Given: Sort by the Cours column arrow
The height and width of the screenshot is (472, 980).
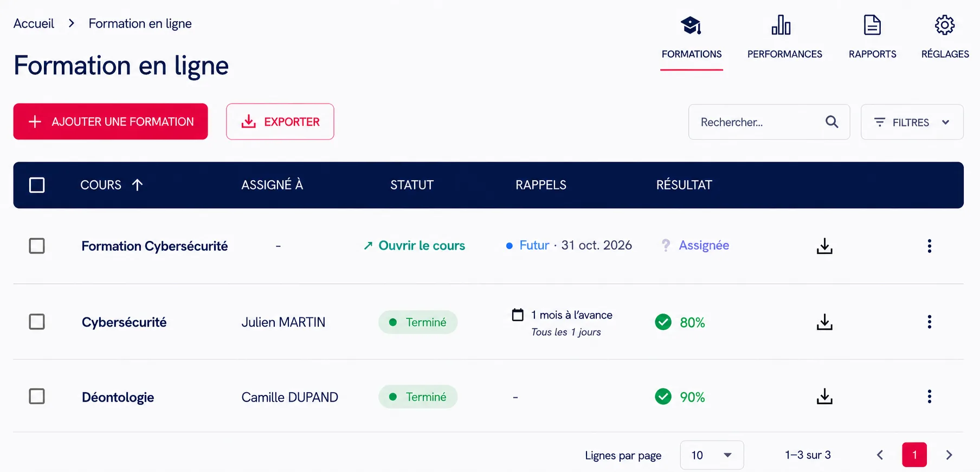Looking at the screenshot, I should (x=138, y=185).
